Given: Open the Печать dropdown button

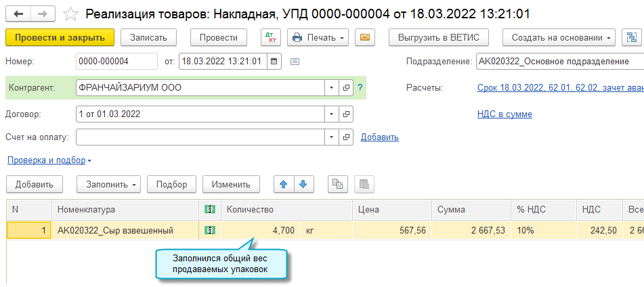Looking at the screenshot, I should click(x=318, y=37).
